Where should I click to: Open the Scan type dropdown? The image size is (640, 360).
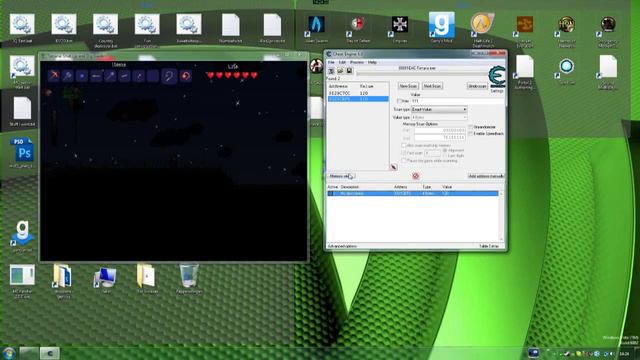pos(439,109)
